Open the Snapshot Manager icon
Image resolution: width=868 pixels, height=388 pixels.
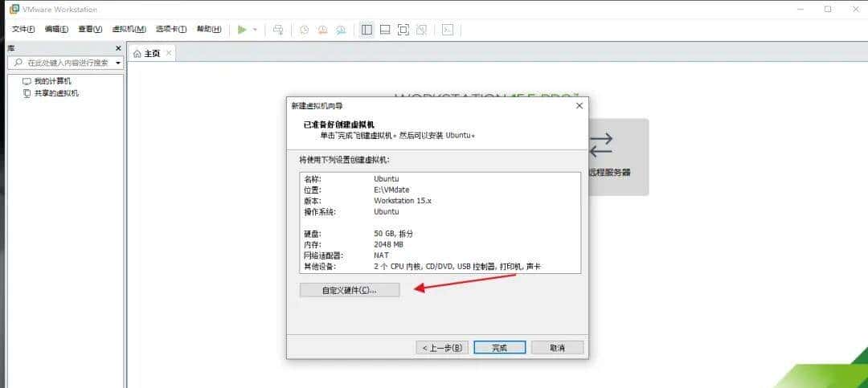pos(341,30)
